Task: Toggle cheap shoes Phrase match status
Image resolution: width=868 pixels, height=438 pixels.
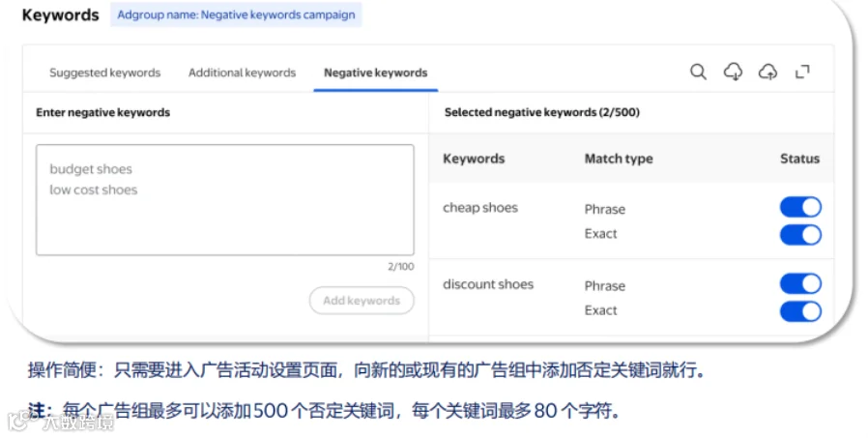Action: [800, 207]
